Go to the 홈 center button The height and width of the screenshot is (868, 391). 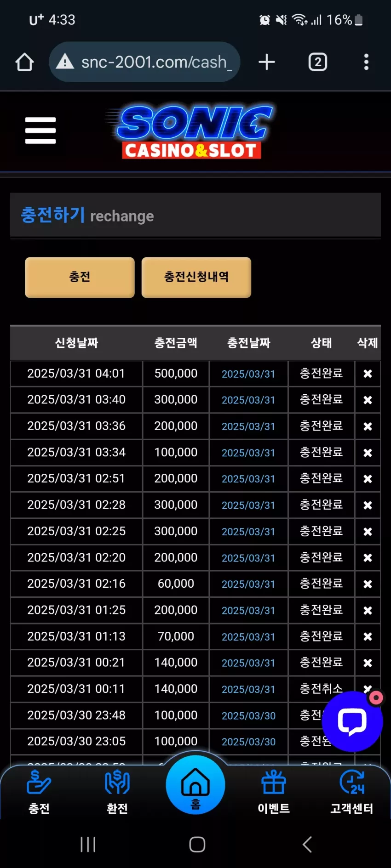195,785
